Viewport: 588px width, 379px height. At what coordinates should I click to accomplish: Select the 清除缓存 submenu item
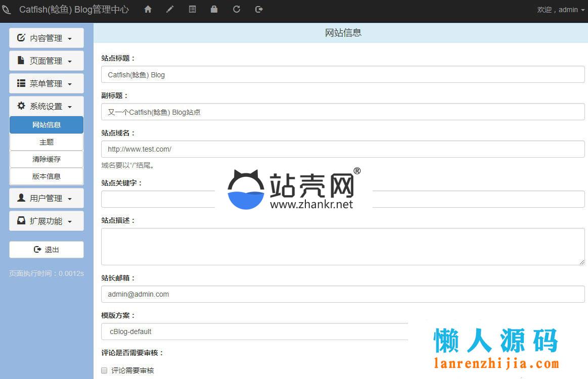tap(47, 159)
